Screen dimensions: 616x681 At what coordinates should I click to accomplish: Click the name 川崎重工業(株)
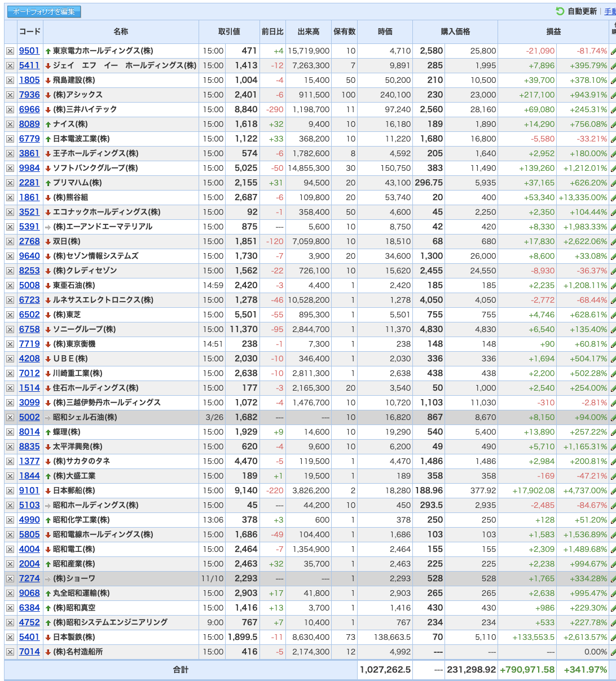tap(77, 373)
